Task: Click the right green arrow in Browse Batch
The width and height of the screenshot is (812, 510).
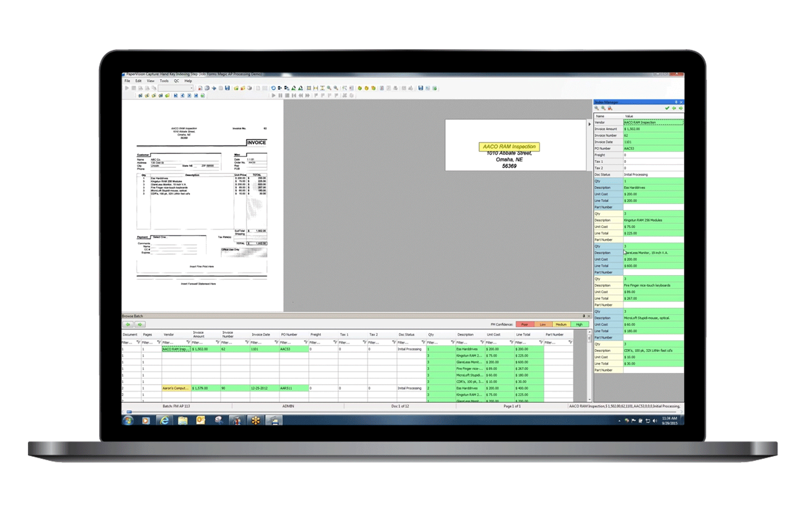Action: point(140,325)
